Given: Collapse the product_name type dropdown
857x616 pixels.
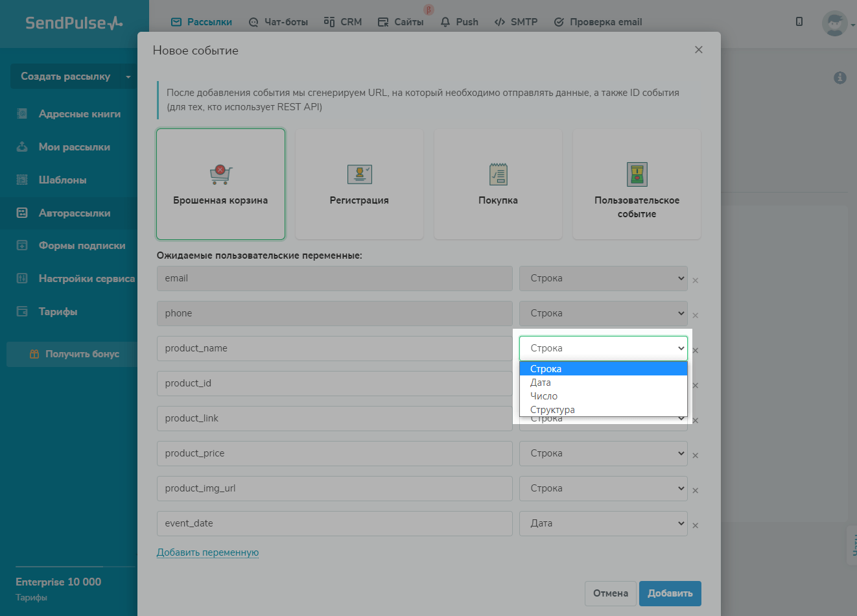Looking at the screenshot, I should pyautogui.click(x=604, y=348).
